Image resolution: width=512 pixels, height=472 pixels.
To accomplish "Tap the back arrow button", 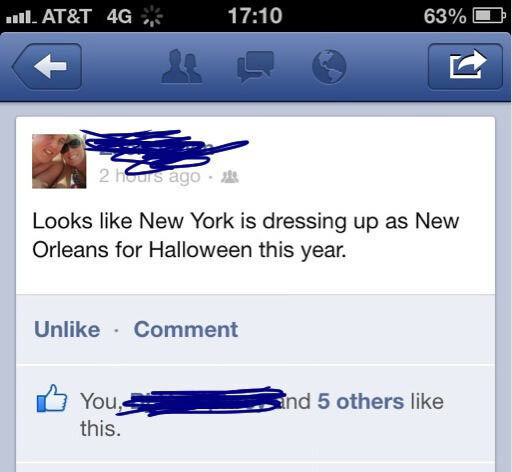I will coord(47,66).
